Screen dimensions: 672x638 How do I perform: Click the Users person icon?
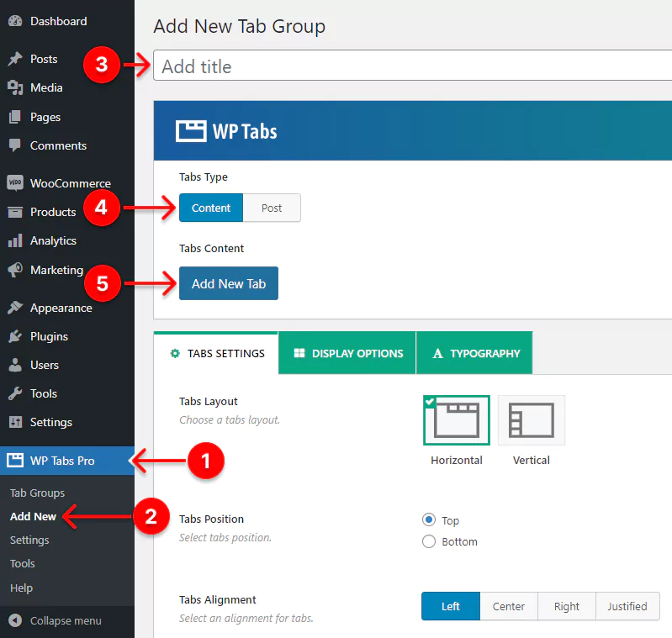click(15, 365)
